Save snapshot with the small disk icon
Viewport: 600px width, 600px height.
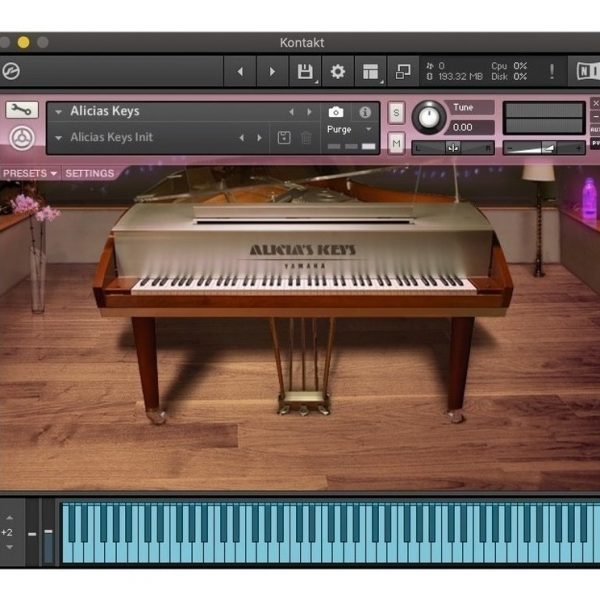284,138
